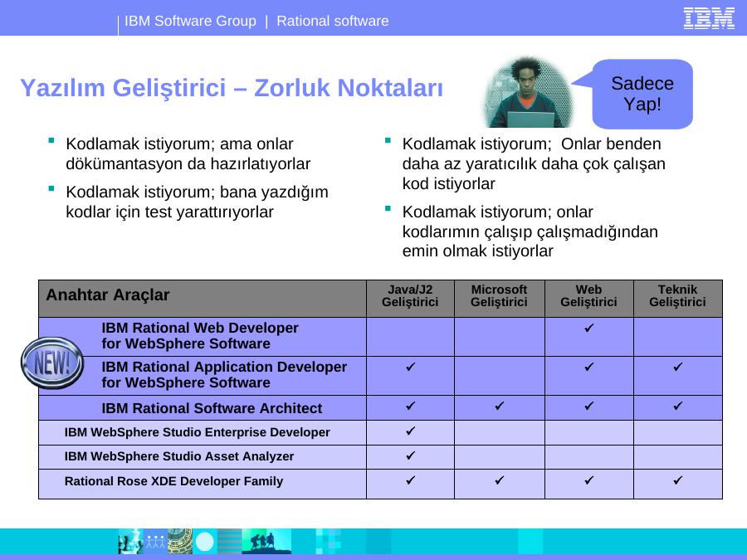
Task: Click the row of people figures in the footer
Action: pos(155,542)
